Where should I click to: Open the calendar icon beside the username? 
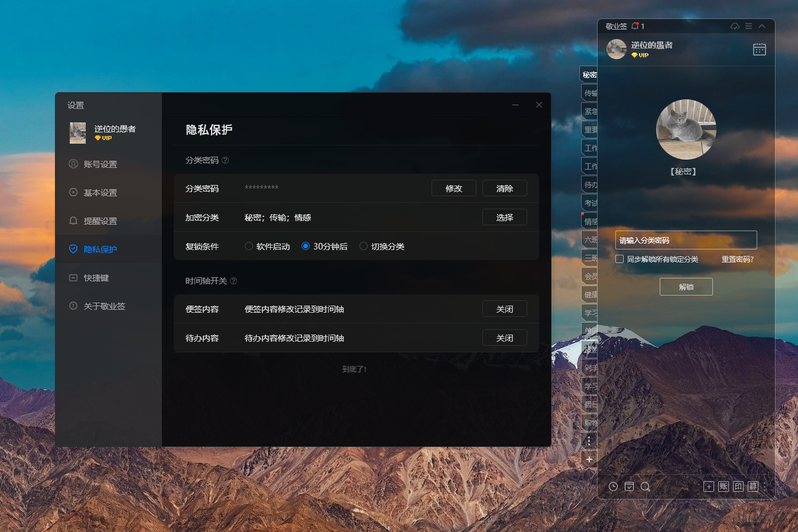pyautogui.click(x=760, y=49)
